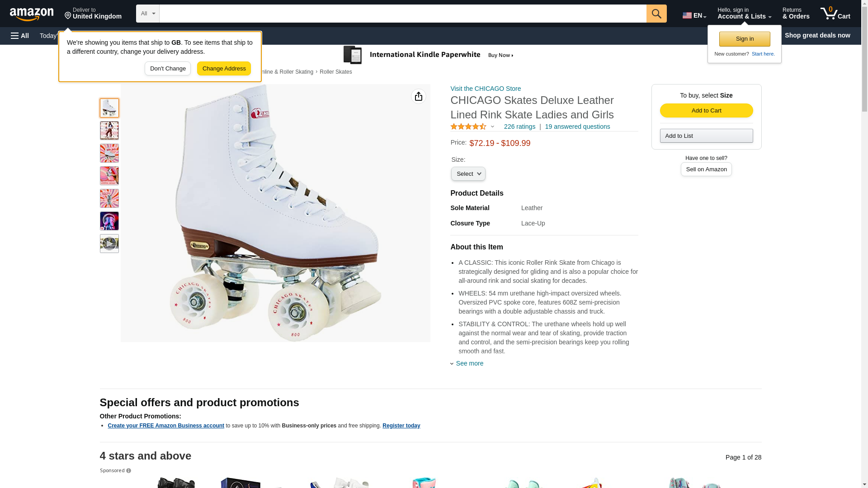Open the search category All dropdown
This screenshot has height=488, width=868.
coord(147,14)
